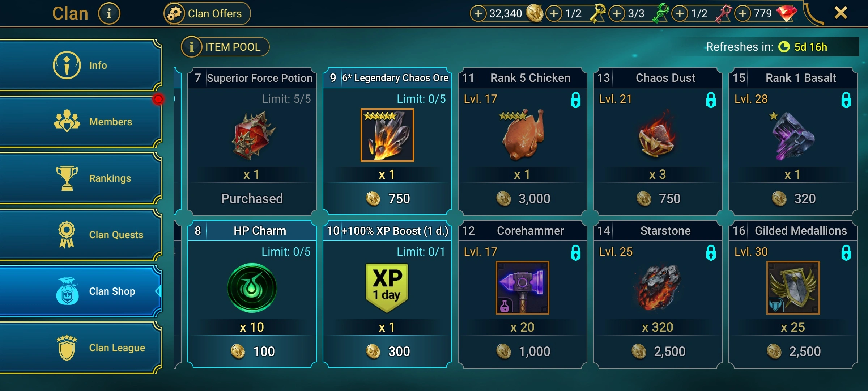Add red keys using plus button
Image resolution: width=868 pixels, height=391 pixels.
click(680, 14)
